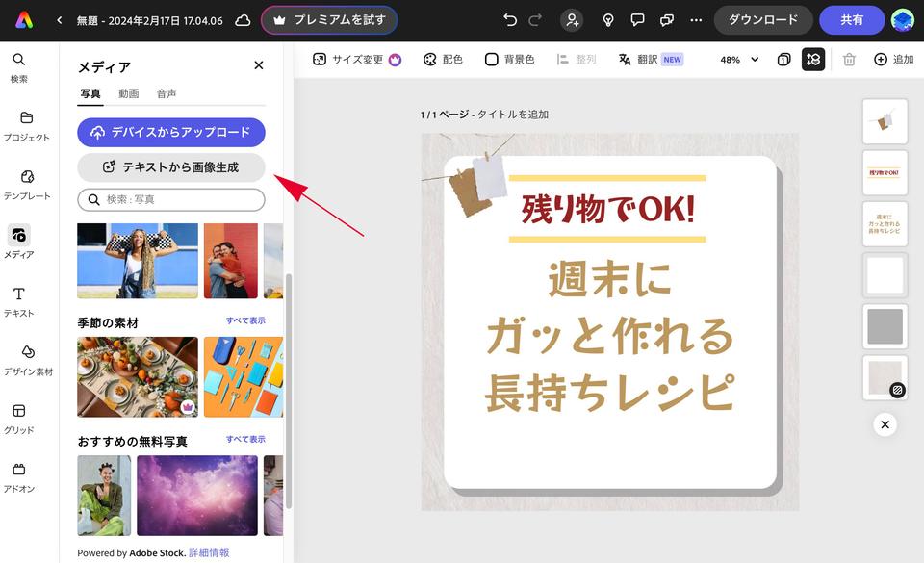Image resolution: width=924 pixels, height=563 pixels.
Task: Open the テキスト (Text) tool panel
Action: point(19,300)
